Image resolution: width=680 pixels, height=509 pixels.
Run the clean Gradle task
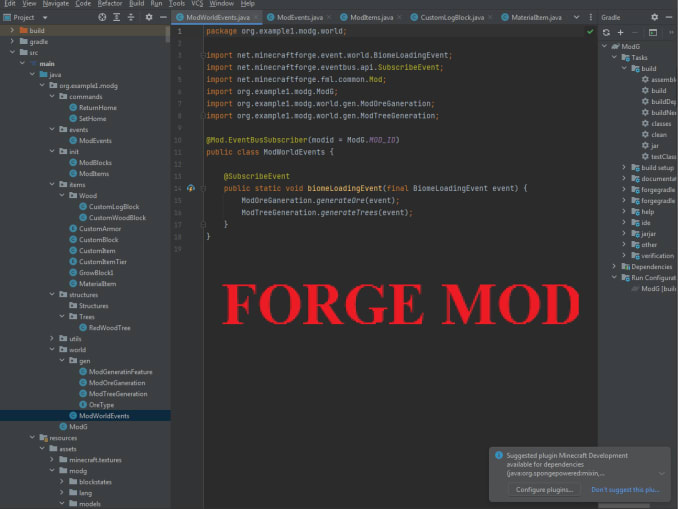coord(654,134)
